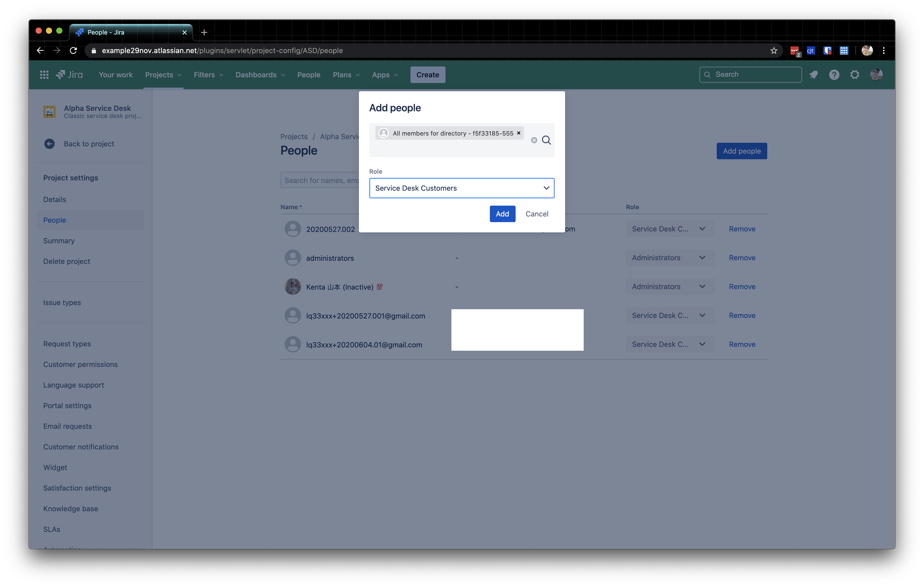The width and height of the screenshot is (924, 587).
Task: Open the Role dropdown in Add people dialog
Action: pyautogui.click(x=462, y=188)
